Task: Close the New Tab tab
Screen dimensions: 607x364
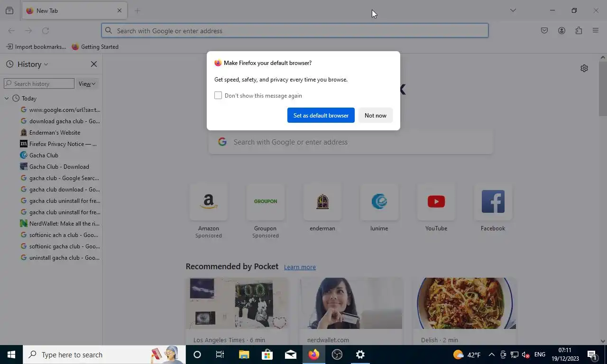Action: [120, 10]
